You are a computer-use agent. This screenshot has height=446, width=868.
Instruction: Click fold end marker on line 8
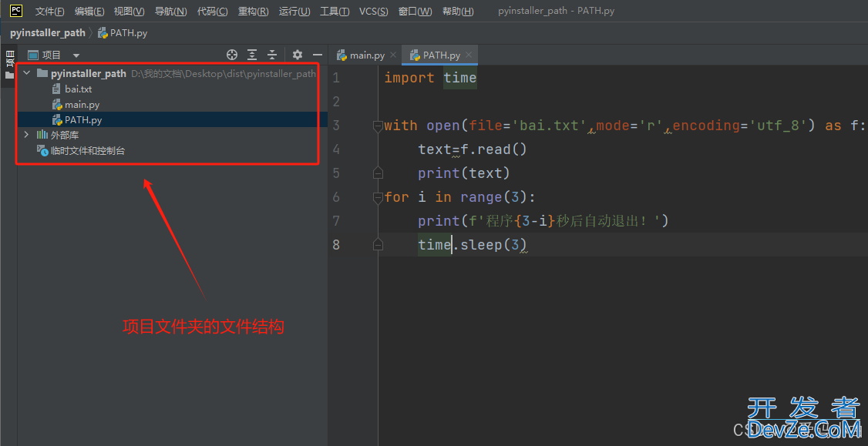(378, 245)
